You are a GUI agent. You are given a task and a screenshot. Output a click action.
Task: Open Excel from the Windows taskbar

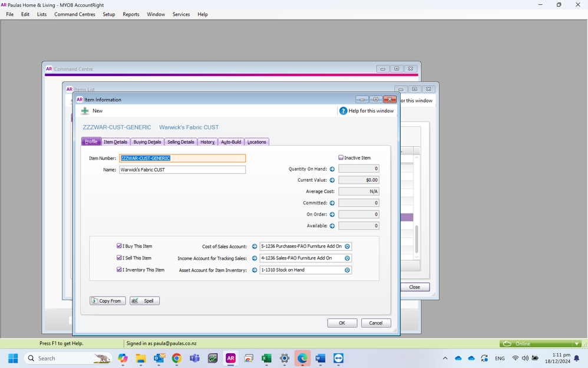click(x=266, y=359)
